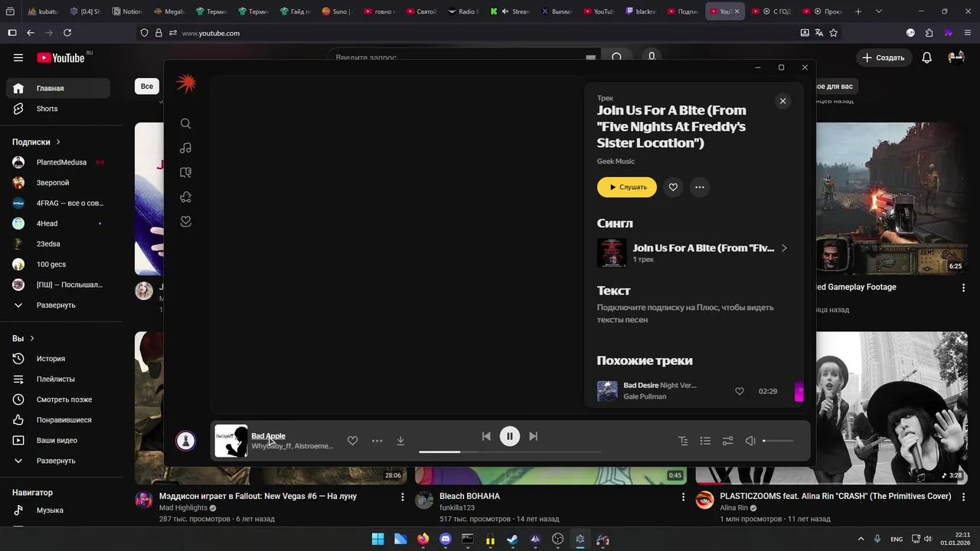Expand subscriptions list with Развернуть
980x551 pixels.
pyautogui.click(x=58, y=305)
